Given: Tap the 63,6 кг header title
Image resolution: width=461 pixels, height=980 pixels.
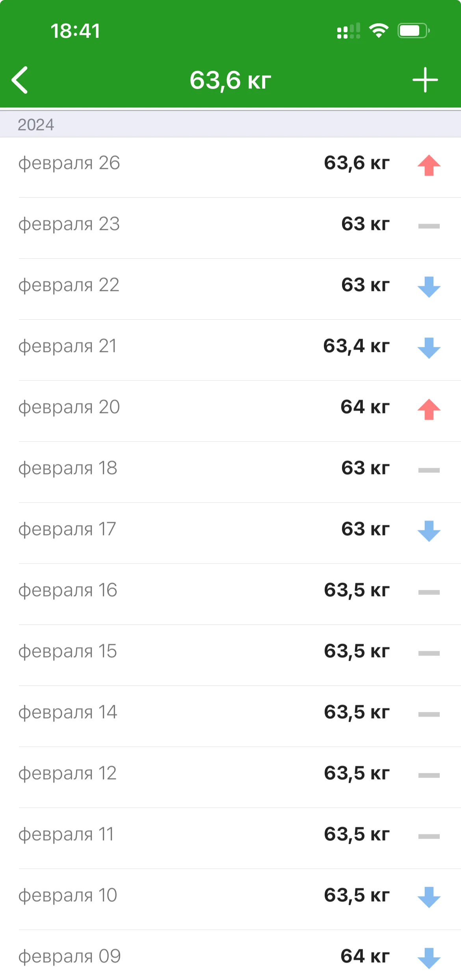Looking at the screenshot, I should click(230, 80).
